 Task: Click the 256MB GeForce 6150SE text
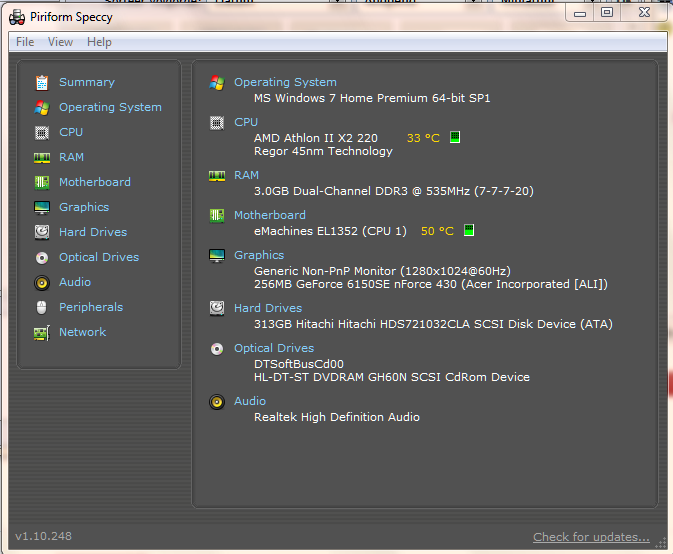coord(430,284)
